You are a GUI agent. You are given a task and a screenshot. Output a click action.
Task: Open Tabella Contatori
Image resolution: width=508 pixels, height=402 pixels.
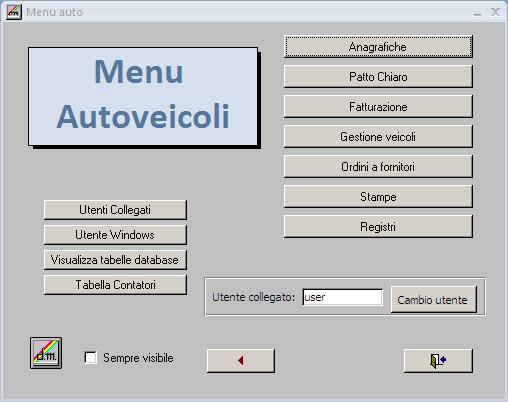click(115, 285)
